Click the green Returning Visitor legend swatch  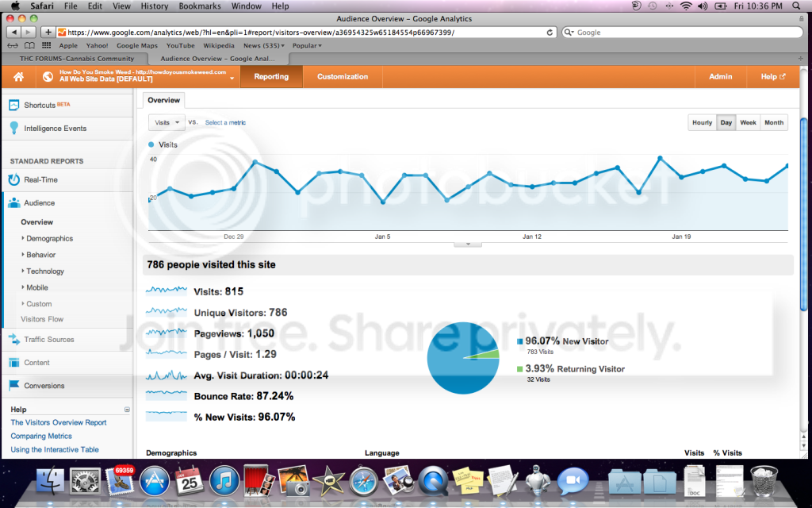[519, 369]
